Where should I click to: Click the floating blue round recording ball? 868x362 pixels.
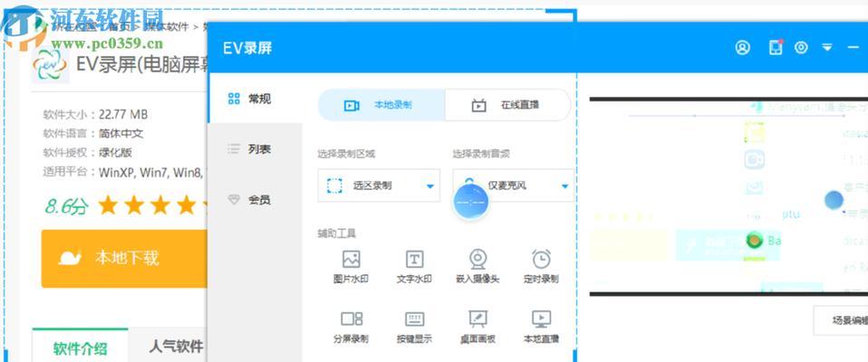471,203
